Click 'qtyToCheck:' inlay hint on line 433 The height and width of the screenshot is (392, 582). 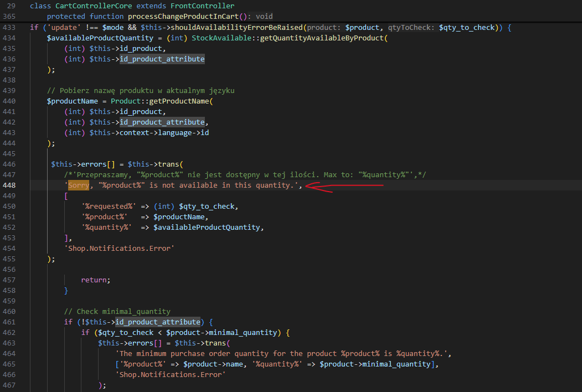(411, 28)
